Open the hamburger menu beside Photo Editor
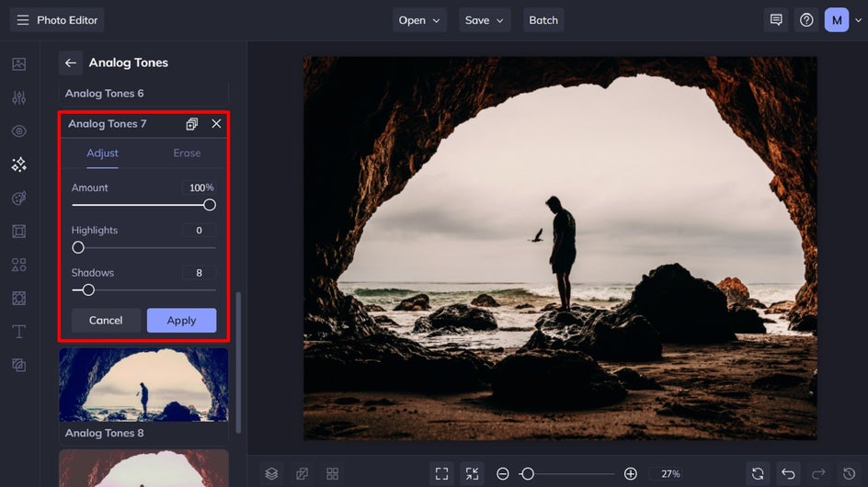868x487 pixels. click(23, 20)
